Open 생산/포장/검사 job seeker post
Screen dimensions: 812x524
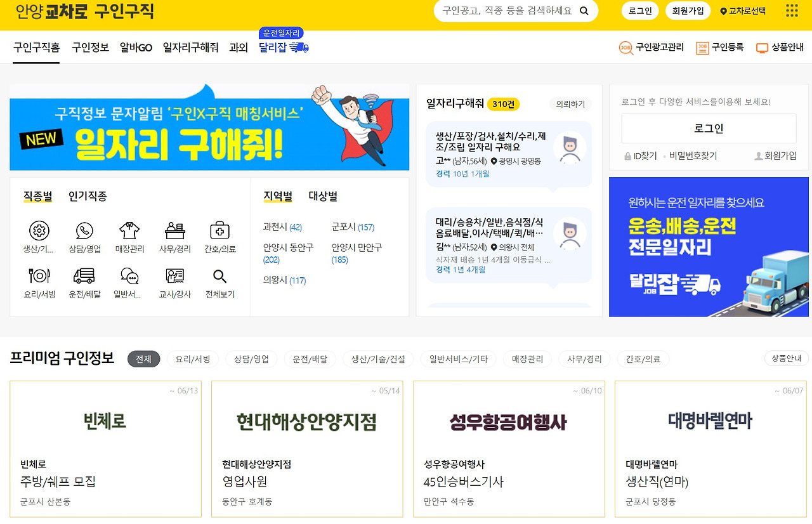pos(509,154)
